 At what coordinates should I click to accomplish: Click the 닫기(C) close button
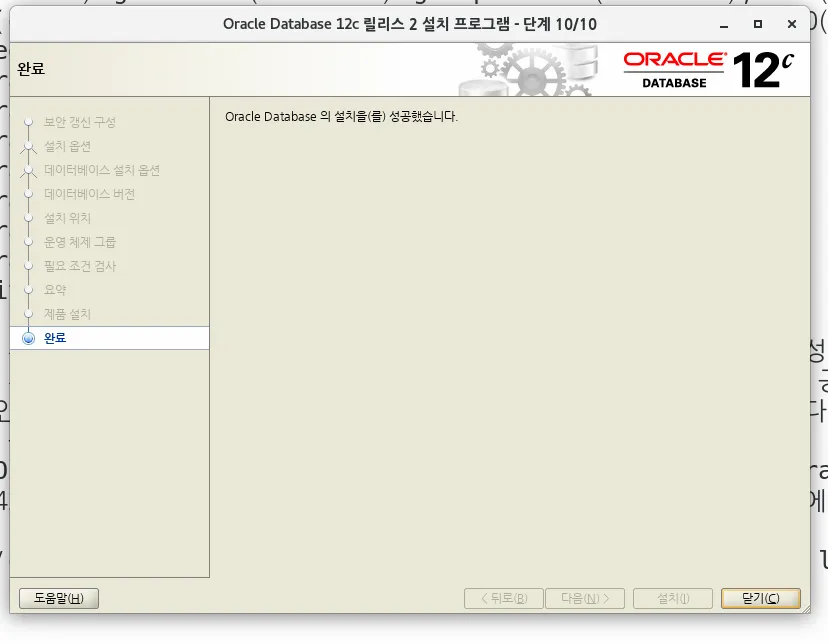(760, 598)
